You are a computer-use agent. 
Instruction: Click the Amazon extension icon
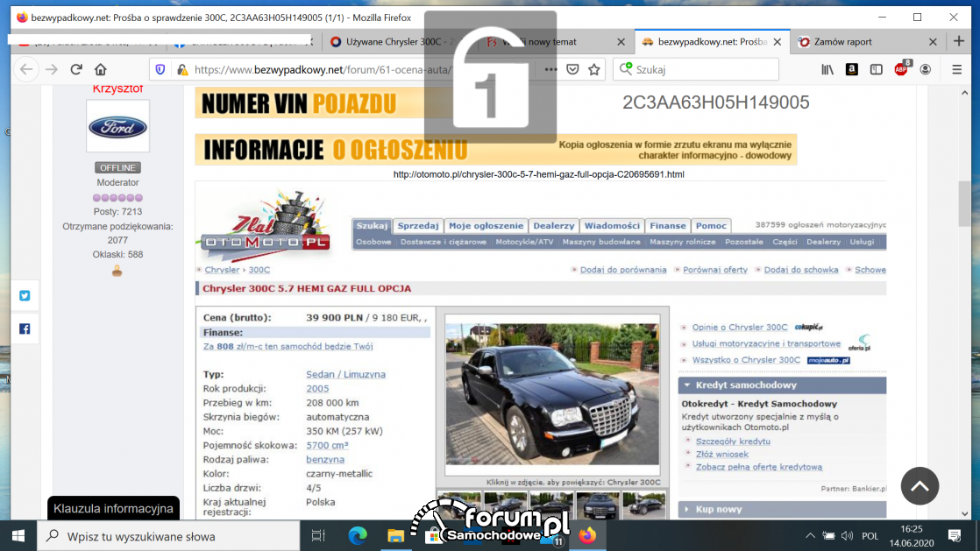[852, 69]
